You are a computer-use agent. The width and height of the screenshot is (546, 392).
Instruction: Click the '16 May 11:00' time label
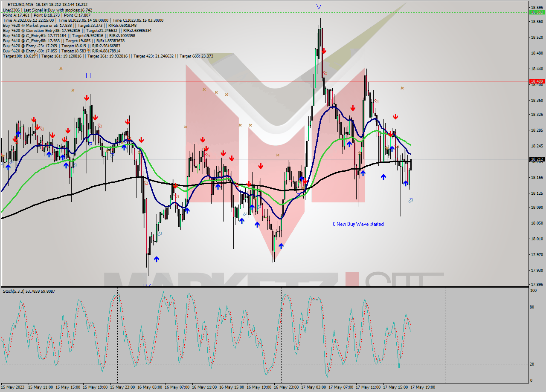204,387
